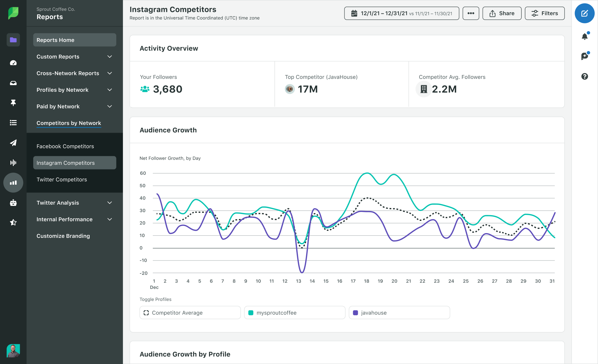Click the overflow options ellipsis button
Viewport: 598px width, 364px height.
tap(470, 13)
